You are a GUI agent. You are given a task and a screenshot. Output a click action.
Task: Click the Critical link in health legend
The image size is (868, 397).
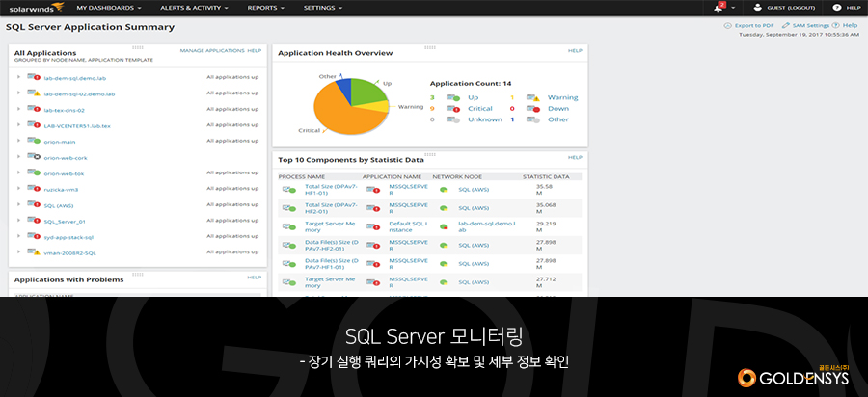point(480,109)
